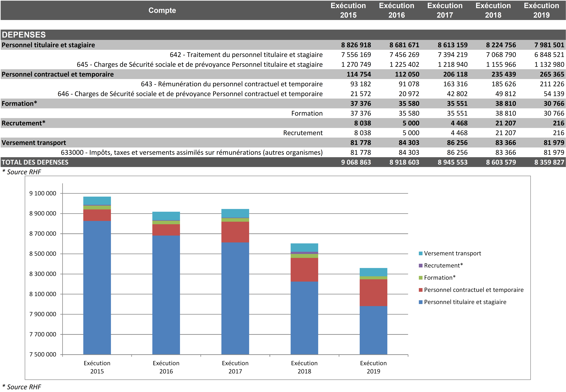Select the 2015 total value 9 068 863
This screenshot has height=392, width=566.
[x=356, y=162]
